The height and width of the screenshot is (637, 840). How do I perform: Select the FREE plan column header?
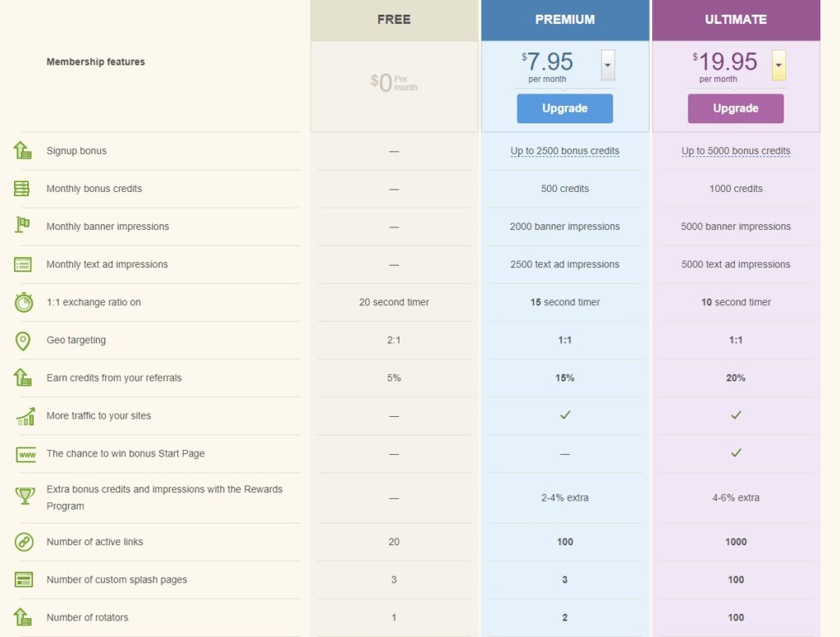tap(394, 20)
